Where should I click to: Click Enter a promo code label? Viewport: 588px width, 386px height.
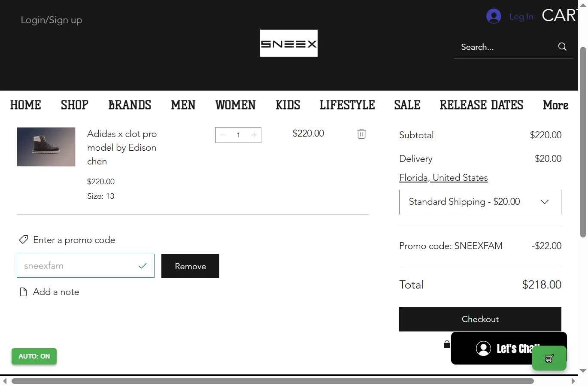click(74, 240)
